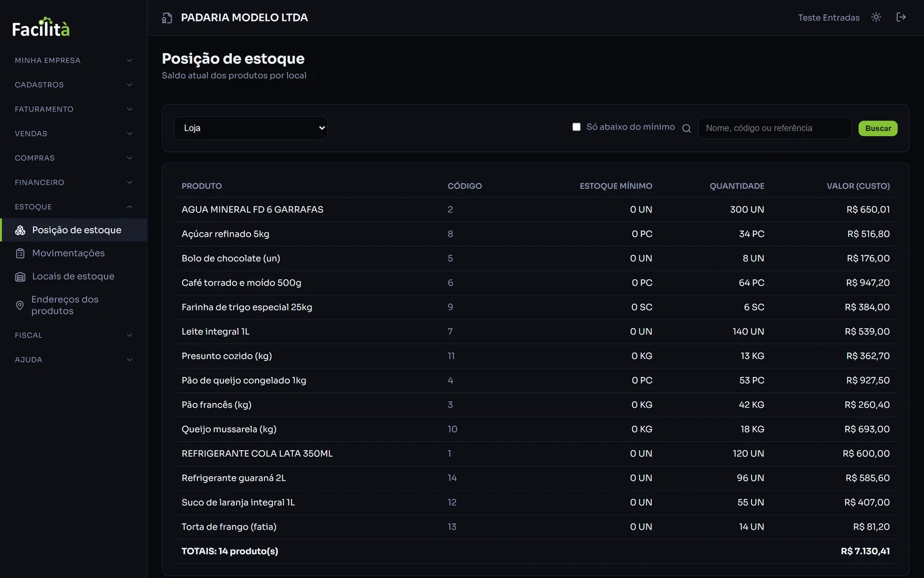The image size is (924, 578).
Task: Click the Movimentações clipboard icon
Action: click(20, 253)
